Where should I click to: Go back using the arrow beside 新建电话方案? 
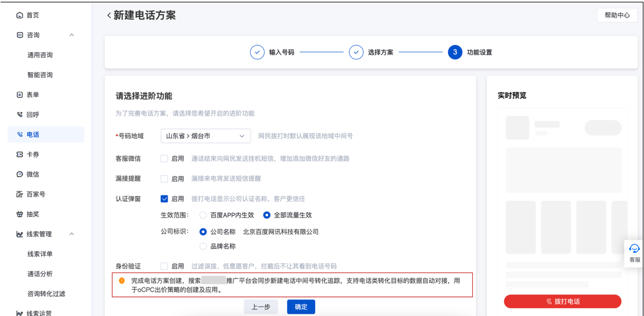109,15
